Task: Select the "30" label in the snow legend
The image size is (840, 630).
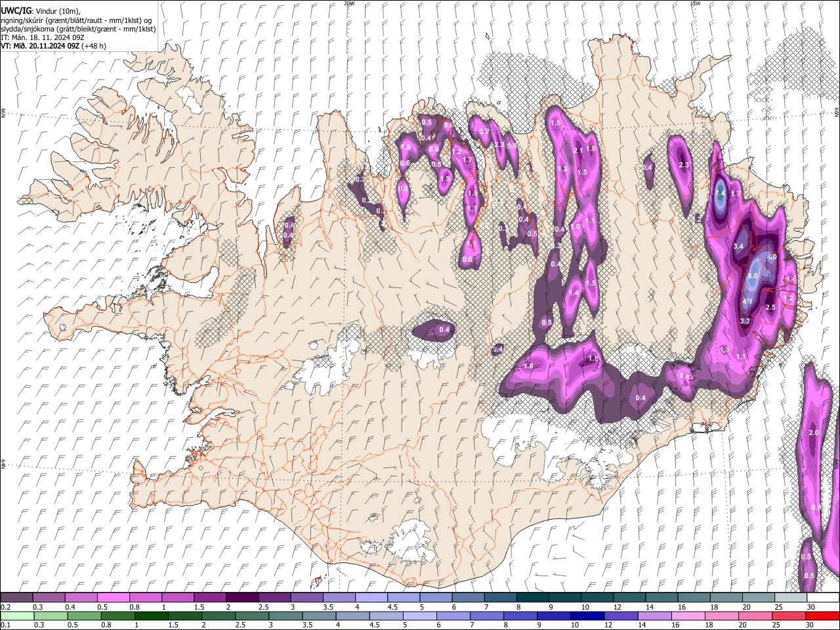Action: click(x=810, y=607)
